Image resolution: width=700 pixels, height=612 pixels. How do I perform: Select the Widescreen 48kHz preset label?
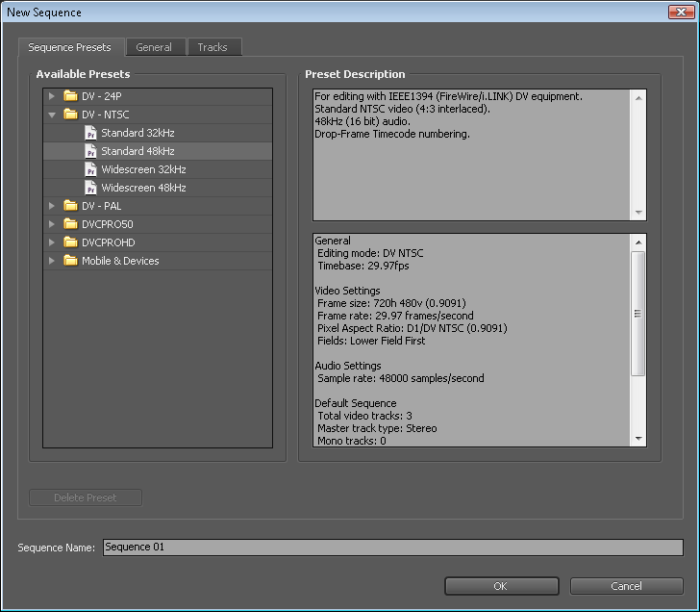143,188
